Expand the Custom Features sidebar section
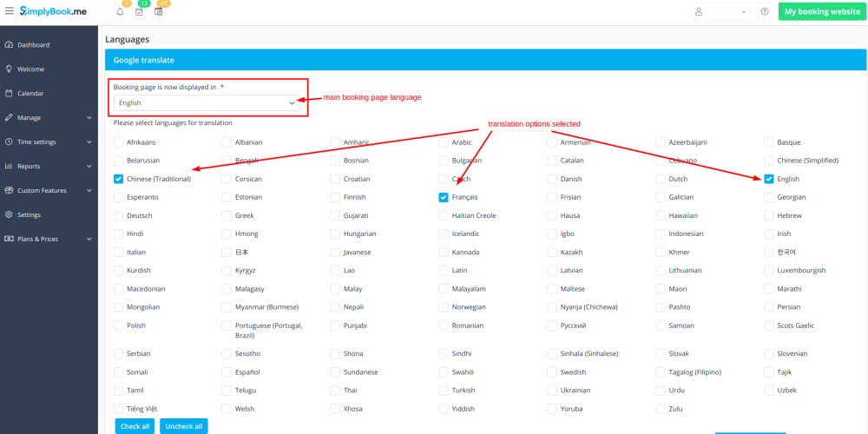 [x=48, y=190]
